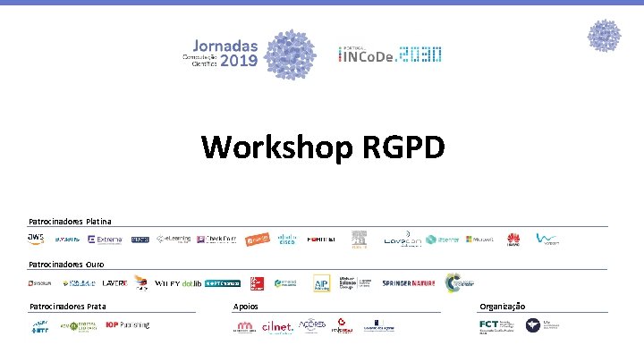Click the INCoDe.2030 logo
This screenshot has width=644, height=362.
point(390,55)
